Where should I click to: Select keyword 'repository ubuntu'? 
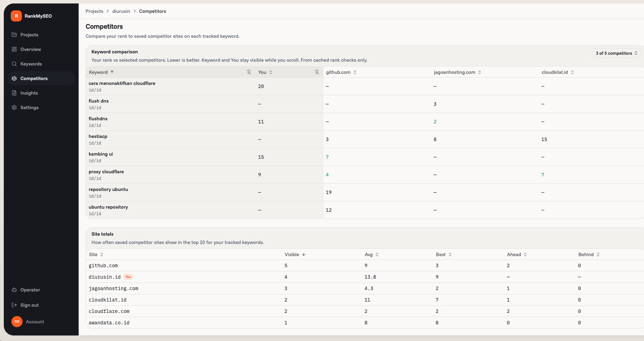[x=108, y=189]
